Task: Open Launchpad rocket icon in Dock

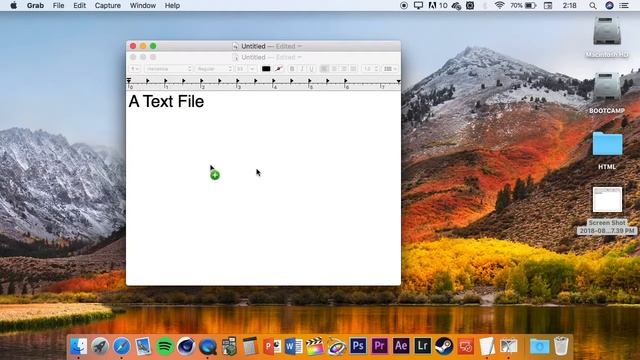Action: 100,347
